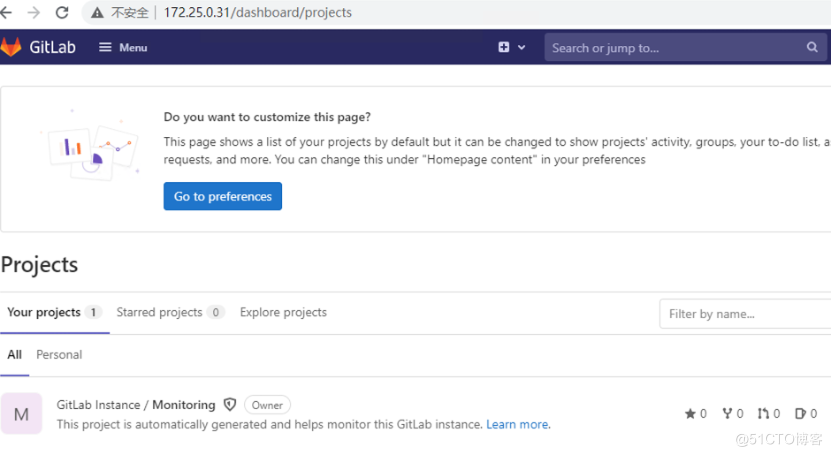This screenshot has height=456, width=832.
Task: Reload the page with refresh icon
Action: pyautogui.click(x=62, y=12)
